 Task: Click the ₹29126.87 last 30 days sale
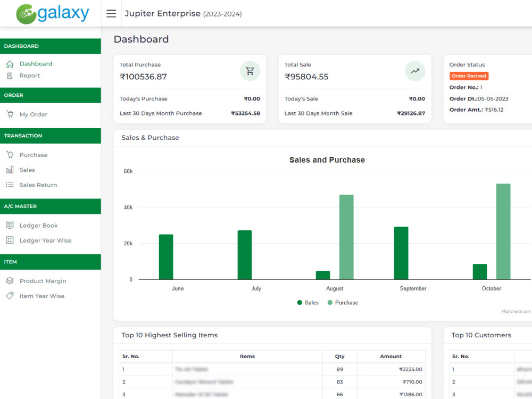(411, 113)
